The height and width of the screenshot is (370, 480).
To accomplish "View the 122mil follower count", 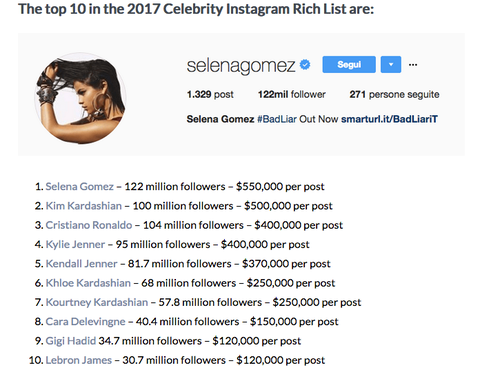I will click(x=292, y=94).
